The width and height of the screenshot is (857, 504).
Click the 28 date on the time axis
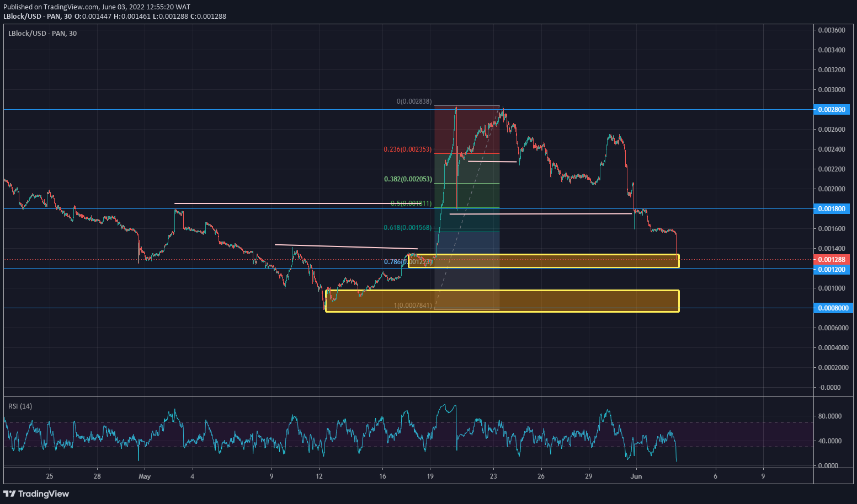pos(97,476)
